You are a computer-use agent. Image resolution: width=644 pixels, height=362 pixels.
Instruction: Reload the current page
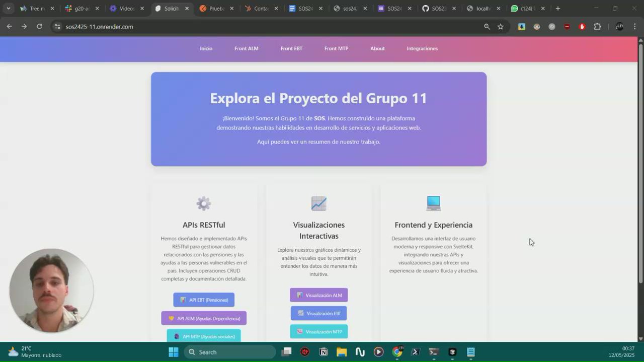coord(39,27)
